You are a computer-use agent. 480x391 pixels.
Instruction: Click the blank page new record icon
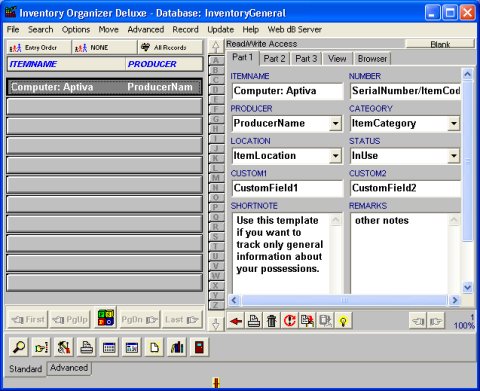point(154,347)
